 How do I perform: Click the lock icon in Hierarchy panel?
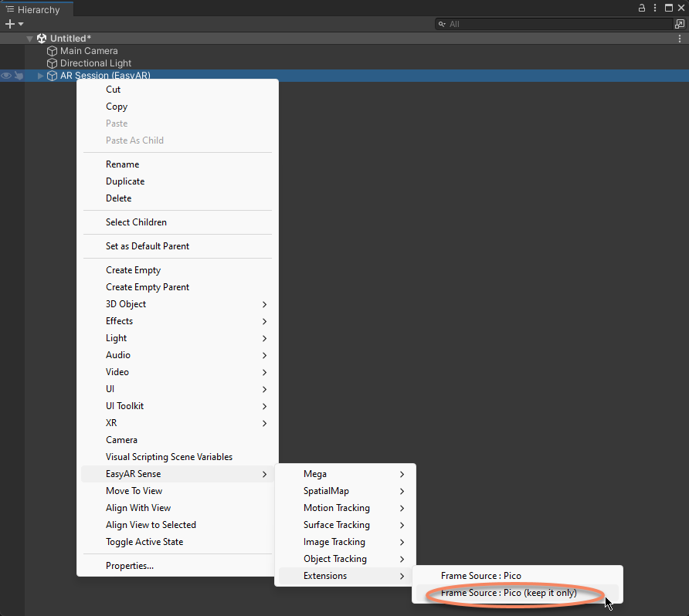click(x=641, y=8)
